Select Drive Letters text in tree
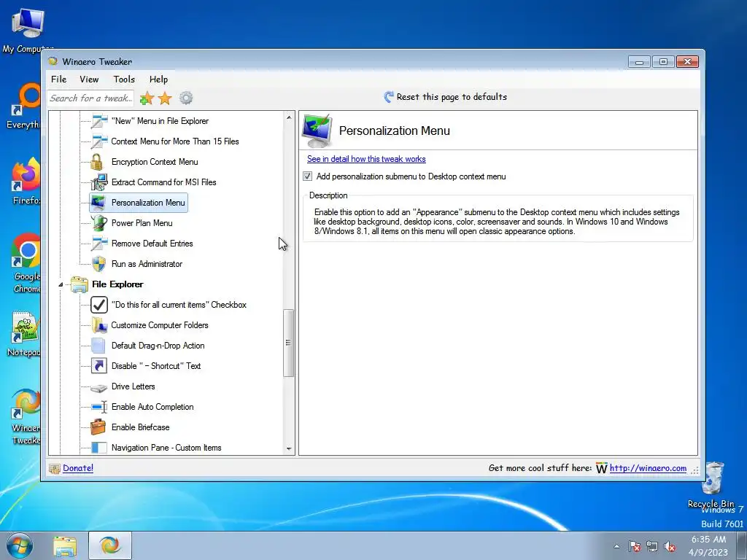Viewport: 747px width, 560px height. [x=133, y=386]
